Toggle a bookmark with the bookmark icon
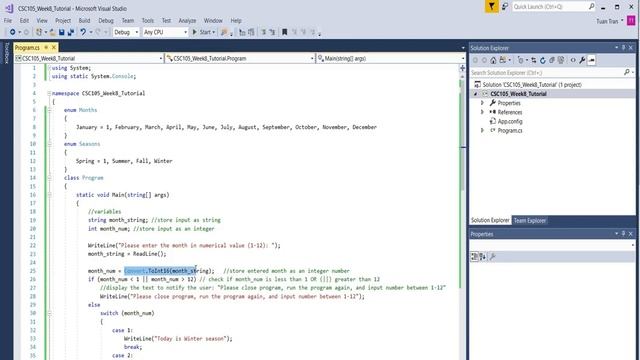640x360 pixels. click(284, 32)
